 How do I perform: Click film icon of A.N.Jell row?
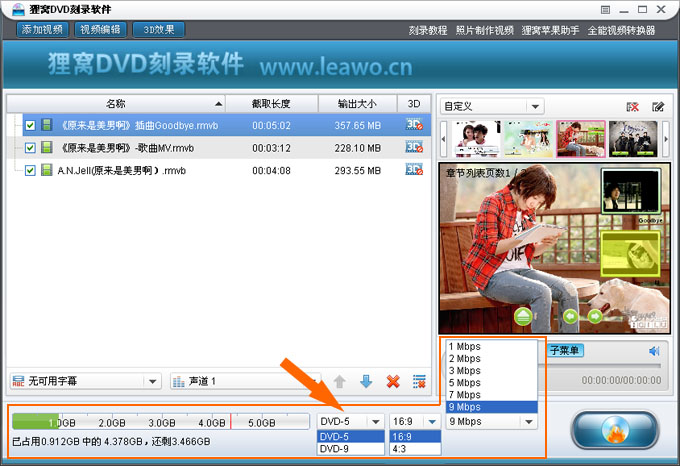[x=46, y=170]
